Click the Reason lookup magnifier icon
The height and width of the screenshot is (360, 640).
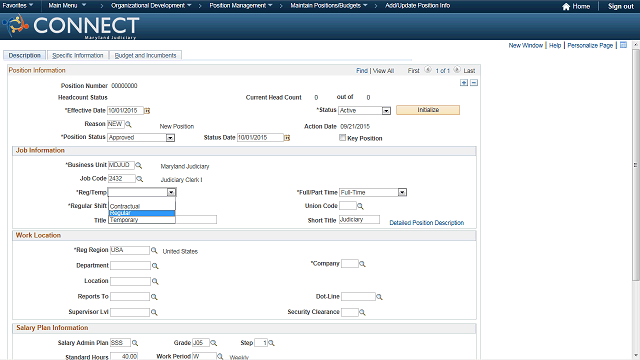point(128,124)
